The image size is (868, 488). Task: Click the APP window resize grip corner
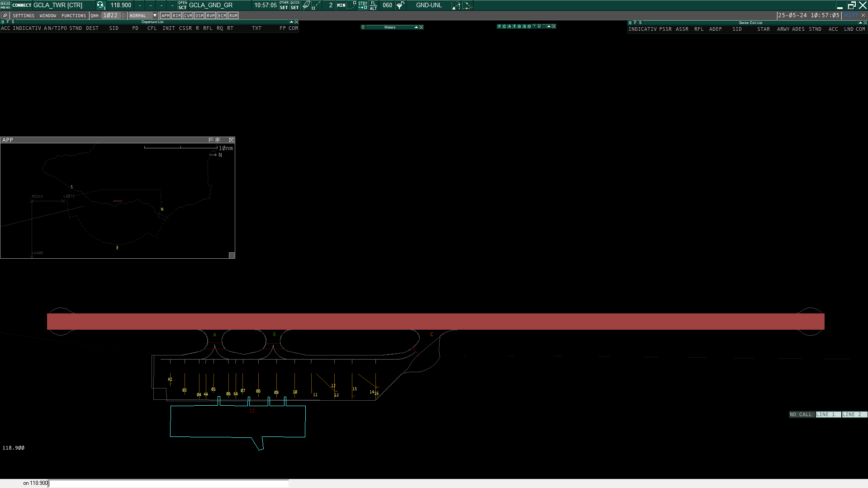click(x=232, y=256)
